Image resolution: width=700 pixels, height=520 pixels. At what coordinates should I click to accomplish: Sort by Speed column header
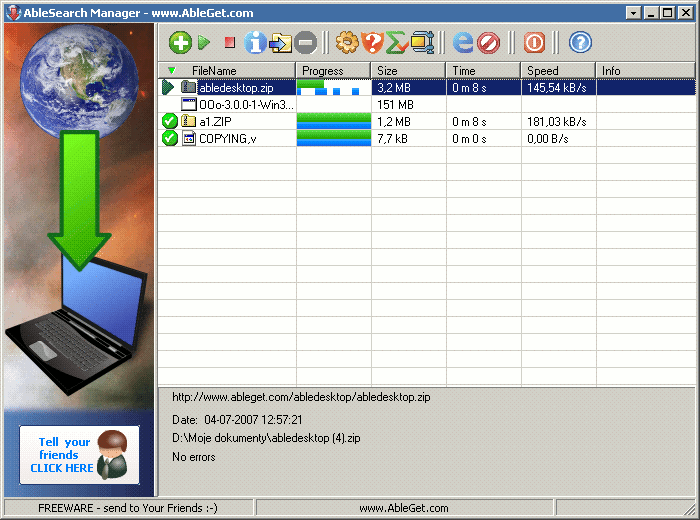[x=558, y=71]
